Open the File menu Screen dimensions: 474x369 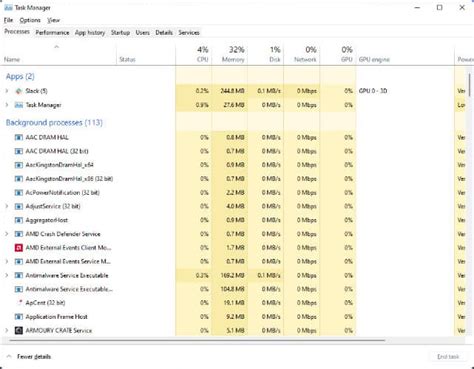8,20
